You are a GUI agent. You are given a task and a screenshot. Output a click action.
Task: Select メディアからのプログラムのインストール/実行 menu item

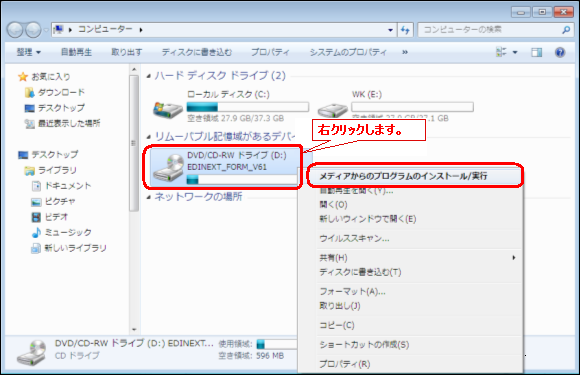coord(414,176)
